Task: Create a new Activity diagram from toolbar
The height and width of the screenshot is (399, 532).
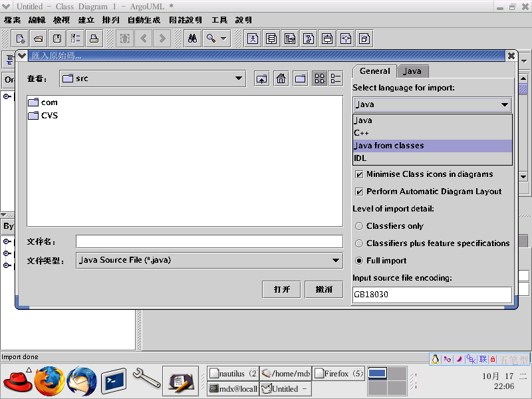Action: [x=346, y=39]
